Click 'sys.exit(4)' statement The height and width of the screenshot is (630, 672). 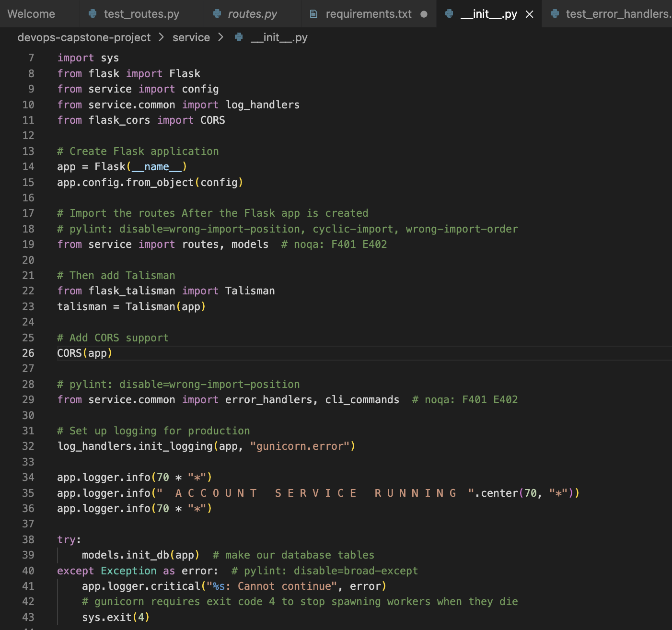116,618
